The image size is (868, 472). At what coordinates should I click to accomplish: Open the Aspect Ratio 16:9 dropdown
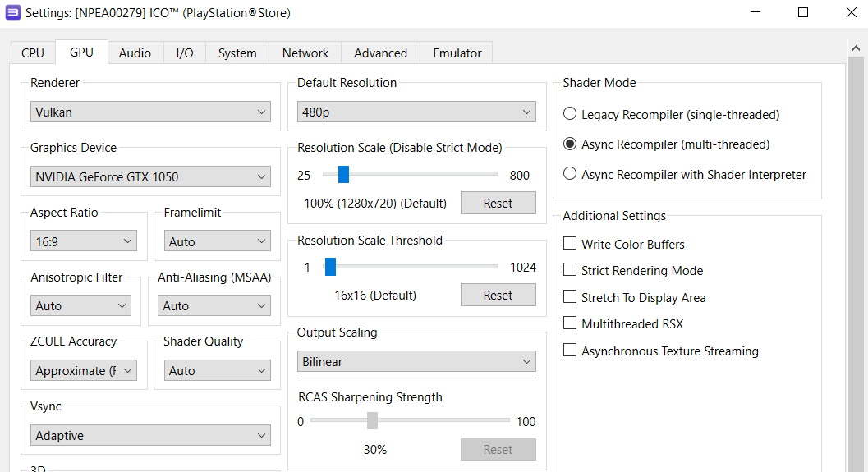pyautogui.click(x=84, y=241)
